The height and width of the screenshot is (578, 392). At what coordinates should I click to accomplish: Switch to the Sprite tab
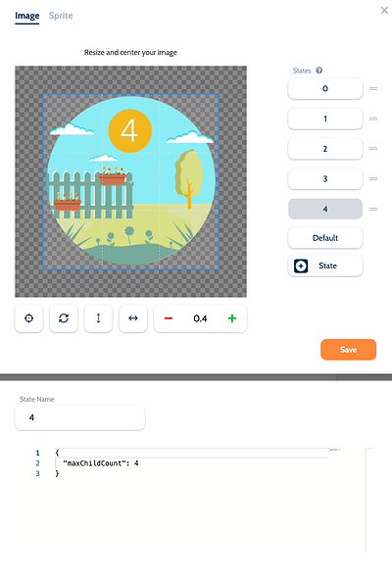tap(61, 16)
